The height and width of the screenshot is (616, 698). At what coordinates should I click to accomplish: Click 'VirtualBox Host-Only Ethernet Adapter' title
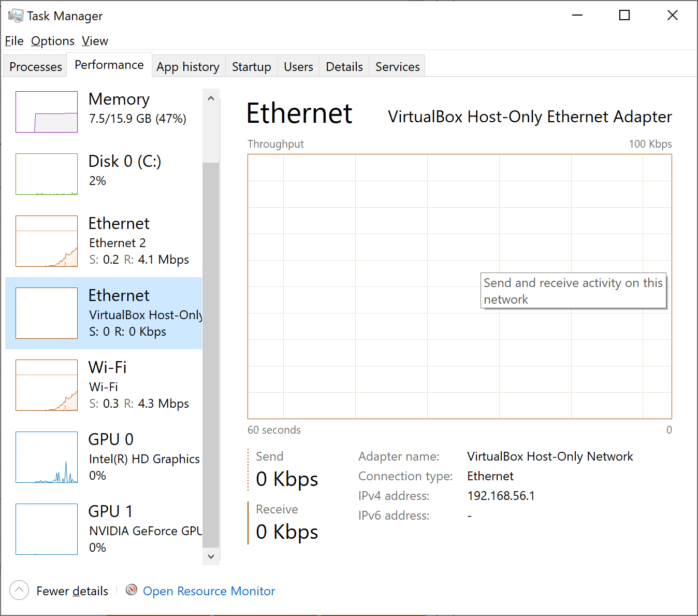coord(530,117)
